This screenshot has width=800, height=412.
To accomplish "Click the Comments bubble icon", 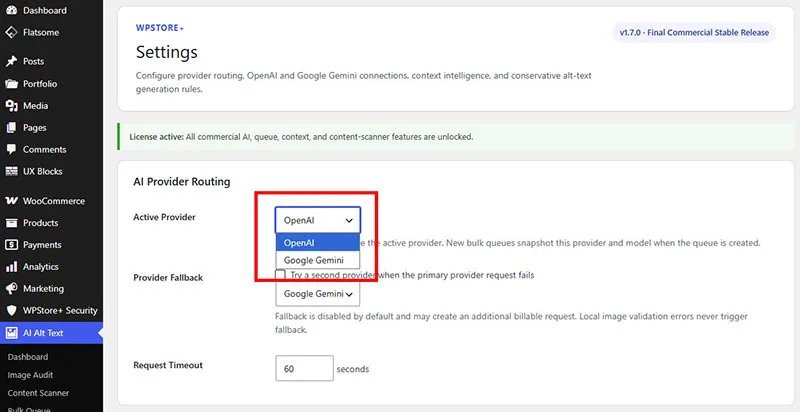I will coord(11,149).
